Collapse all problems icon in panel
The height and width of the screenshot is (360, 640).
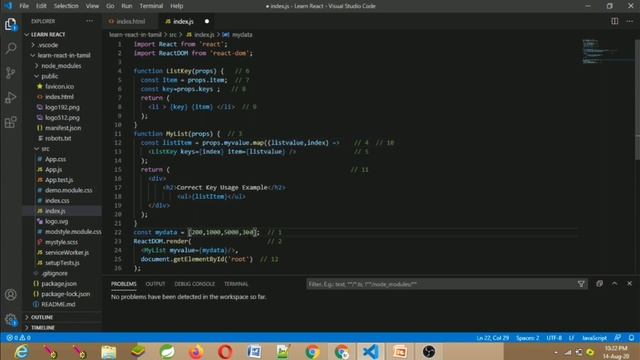(599, 283)
